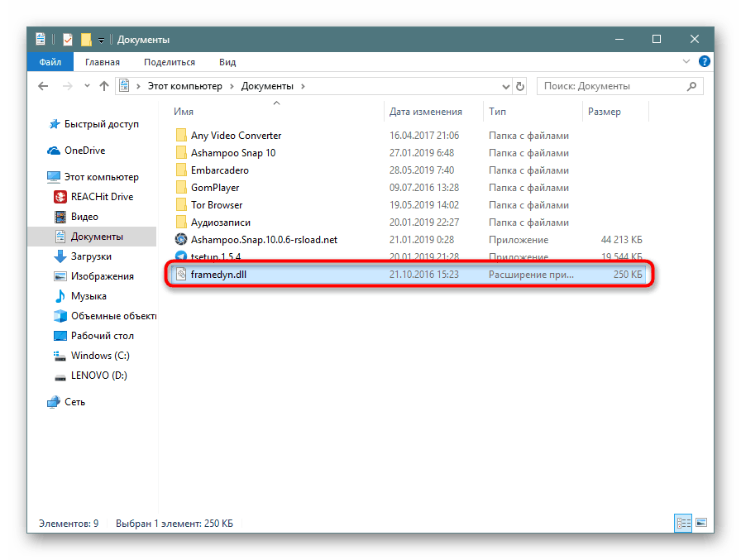The image size is (741, 560).
Task: Click the Загрузки blue arrow icon
Action: pyautogui.click(x=60, y=256)
